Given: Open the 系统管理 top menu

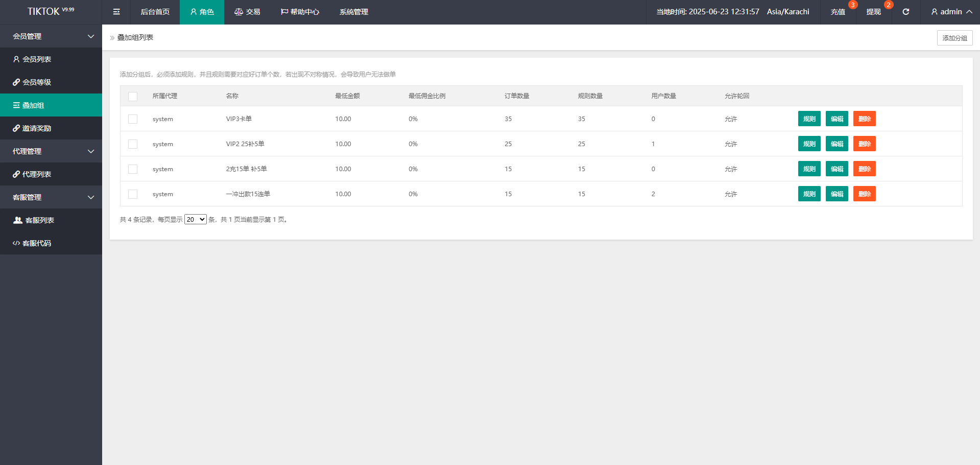Looking at the screenshot, I should tap(353, 12).
